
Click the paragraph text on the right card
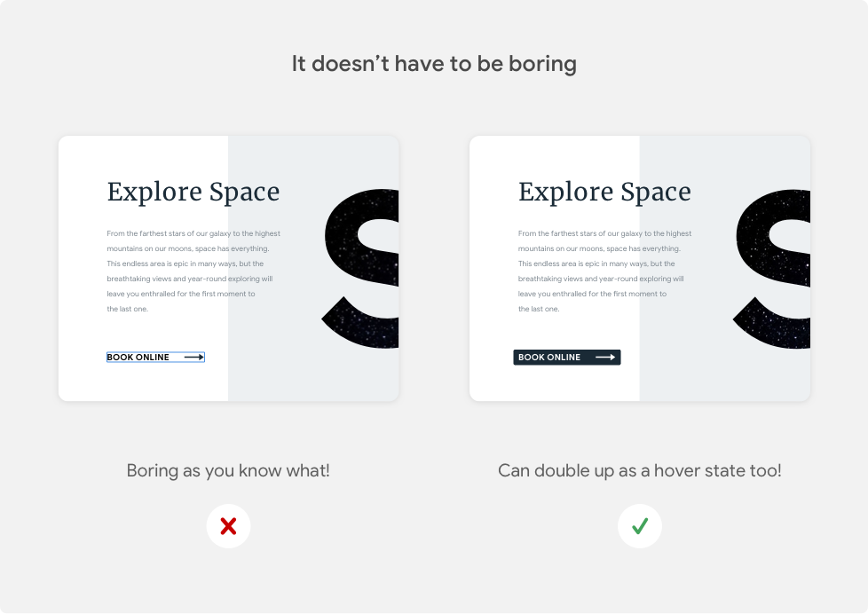604,271
